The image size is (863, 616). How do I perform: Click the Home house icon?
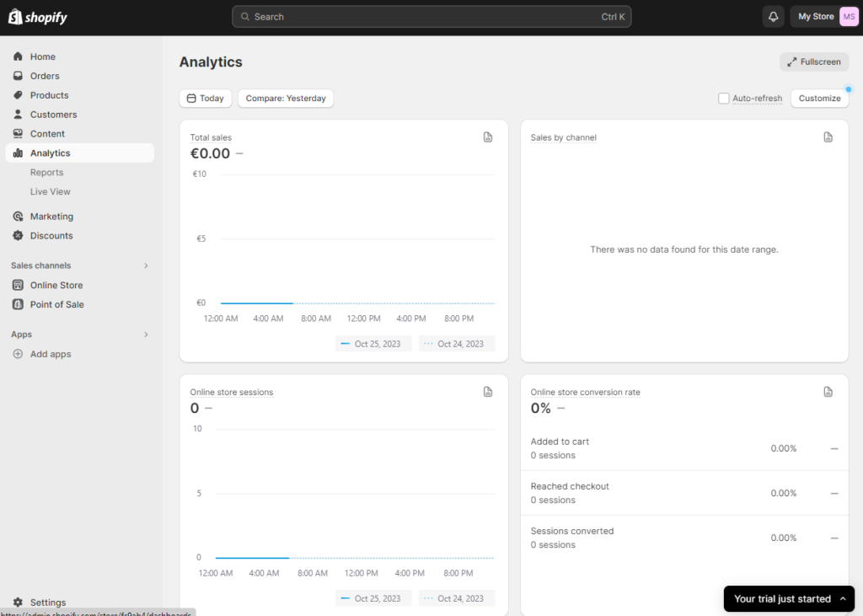[x=18, y=56]
